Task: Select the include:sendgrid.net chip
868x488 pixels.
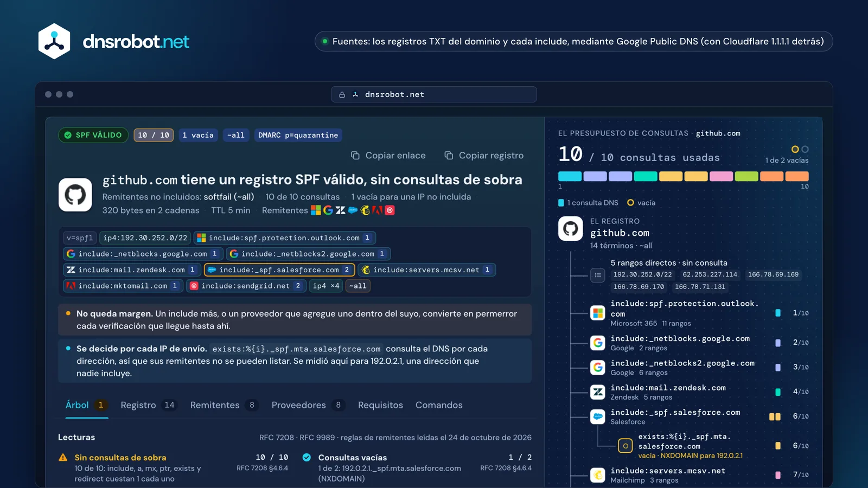Action: click(246, 286)
